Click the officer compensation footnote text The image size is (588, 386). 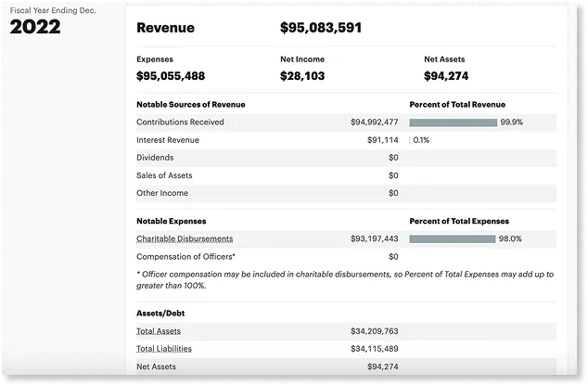345,280
